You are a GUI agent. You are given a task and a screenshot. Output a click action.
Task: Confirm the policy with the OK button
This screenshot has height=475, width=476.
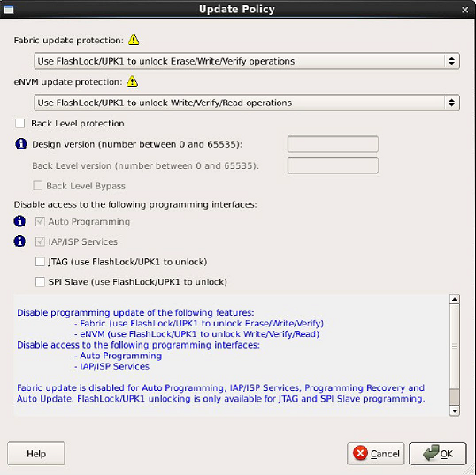coord(437,454)
